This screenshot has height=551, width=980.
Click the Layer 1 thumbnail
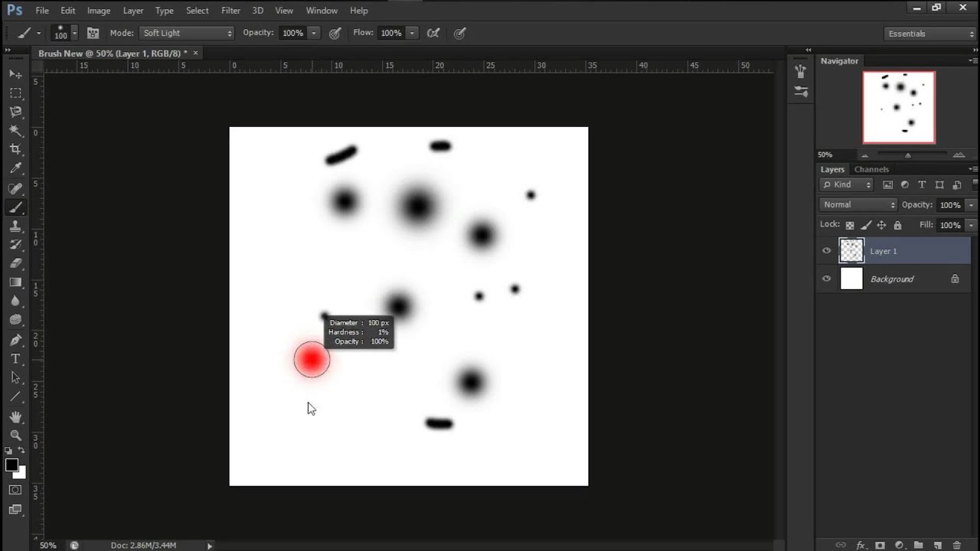pos(851,251)
